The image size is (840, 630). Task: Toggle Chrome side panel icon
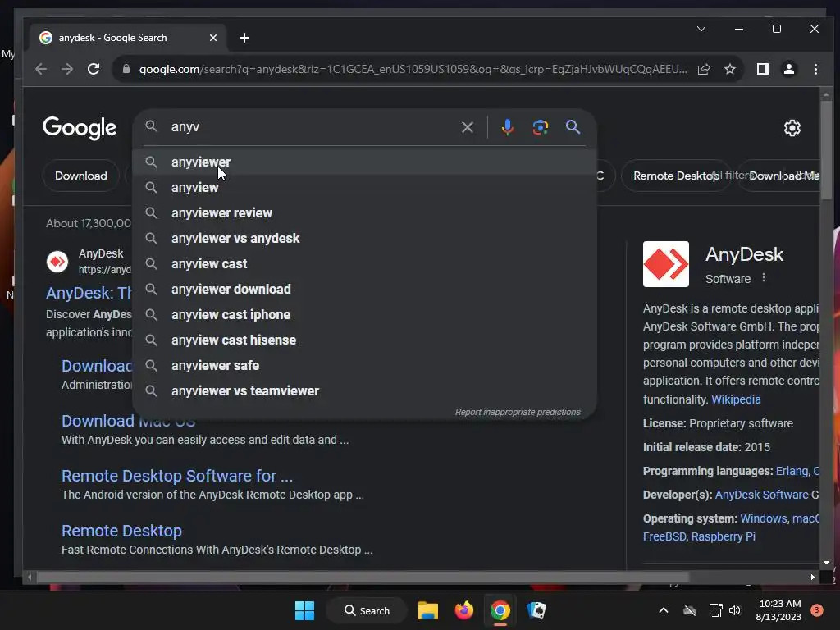pyautogui.click(x=762, y=69)
